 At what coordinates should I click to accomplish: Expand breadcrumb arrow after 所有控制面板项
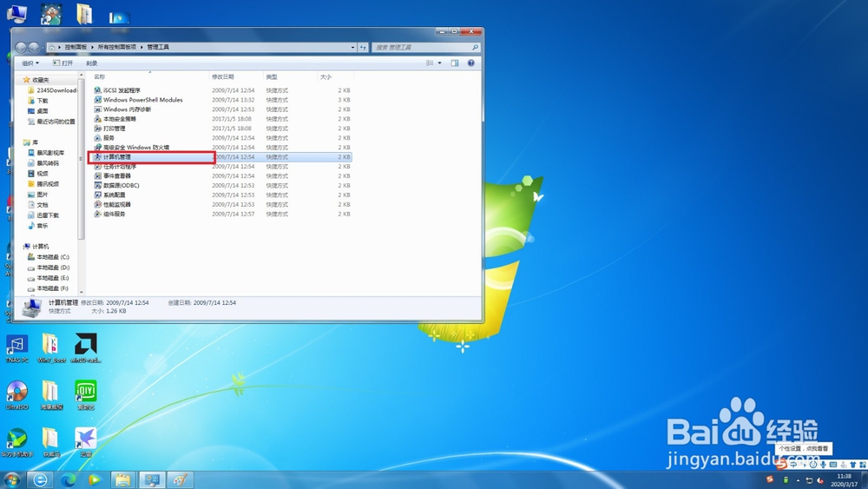(x=141, y=47)
